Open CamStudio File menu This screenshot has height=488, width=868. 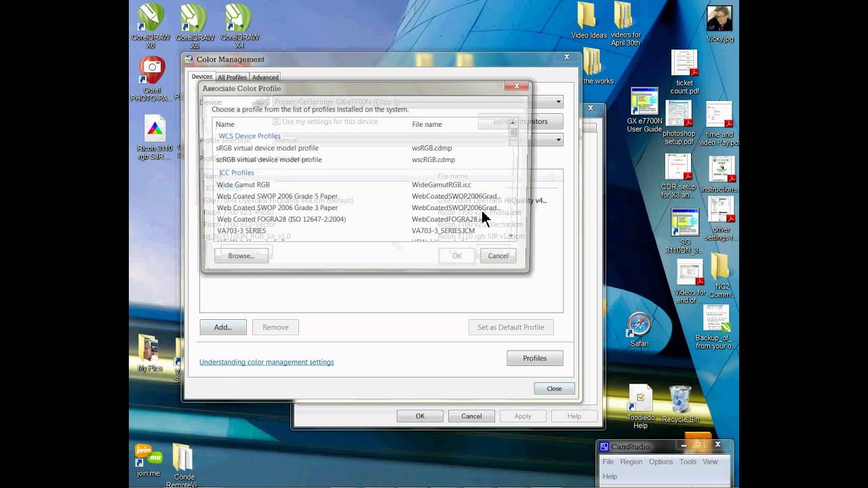point(608,462)
